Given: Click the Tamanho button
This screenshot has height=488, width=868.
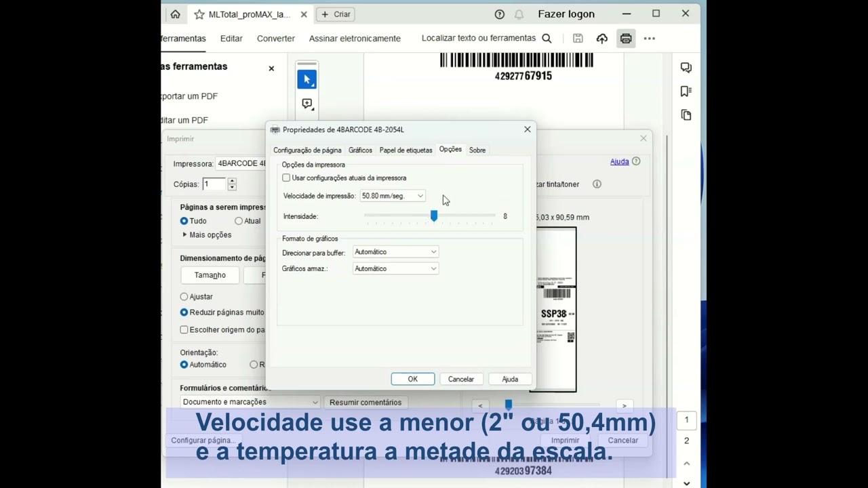Looking at the screenshot, I should pos(210,275).
